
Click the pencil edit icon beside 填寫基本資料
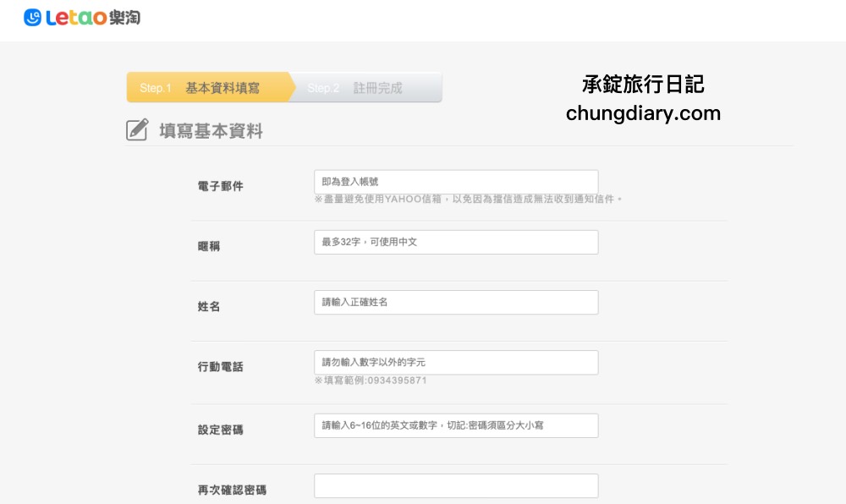(137, 130)
